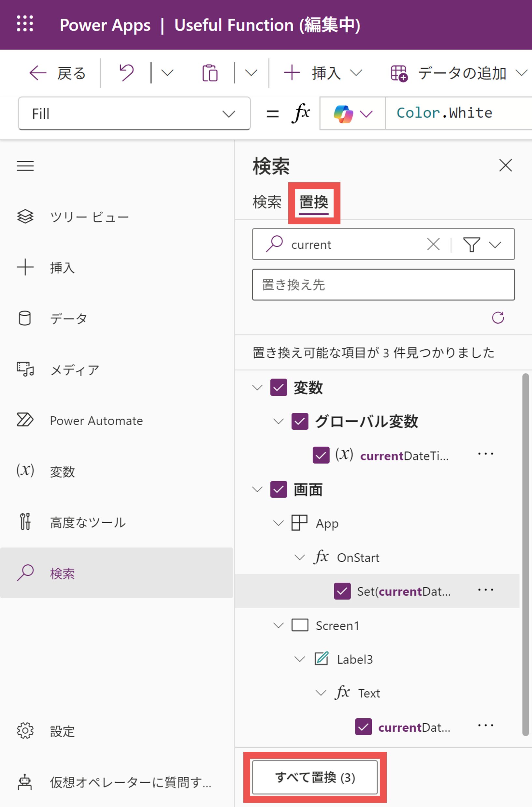This screenshot has width=532, height=807.
Task: Click the 置き換え先 input field
Action: pos(383,285)
